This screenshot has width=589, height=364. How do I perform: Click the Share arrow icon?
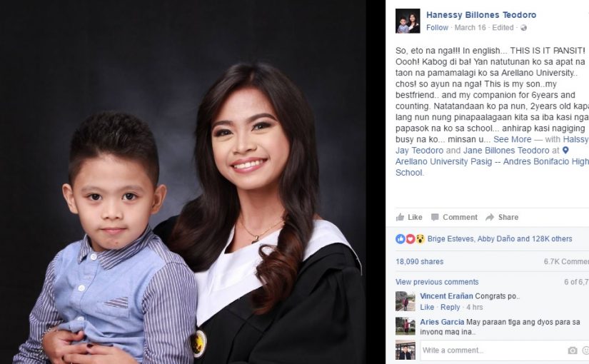tap(490, 217)
